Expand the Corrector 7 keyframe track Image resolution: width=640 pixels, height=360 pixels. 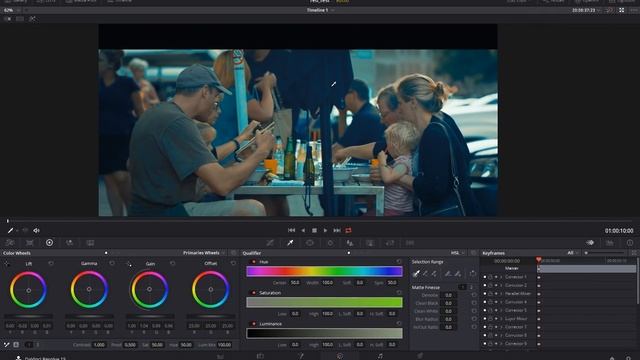501,327
